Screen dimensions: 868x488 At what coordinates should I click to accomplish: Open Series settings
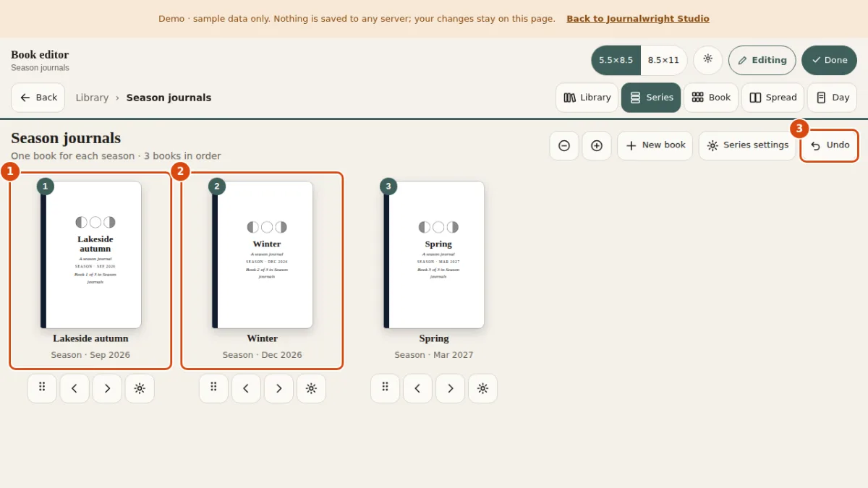(x=747, y=145)
